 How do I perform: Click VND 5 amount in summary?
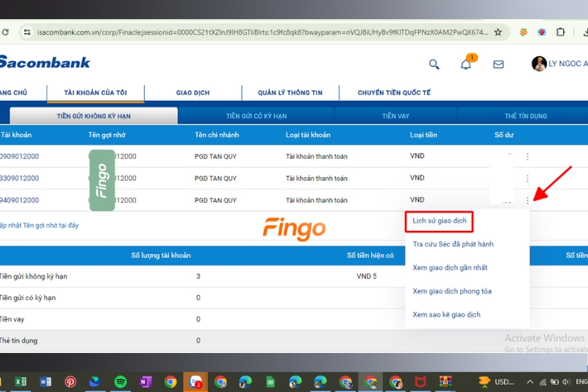366,277
